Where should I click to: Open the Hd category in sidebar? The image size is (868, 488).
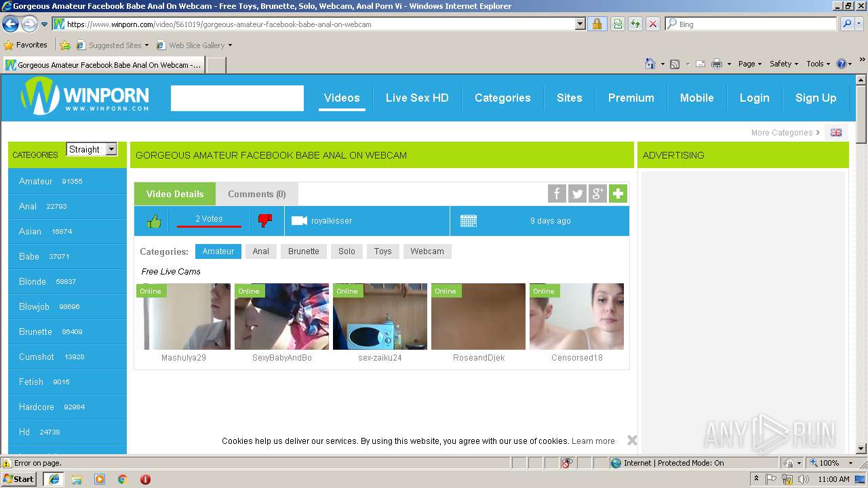[x=67, y=432]
